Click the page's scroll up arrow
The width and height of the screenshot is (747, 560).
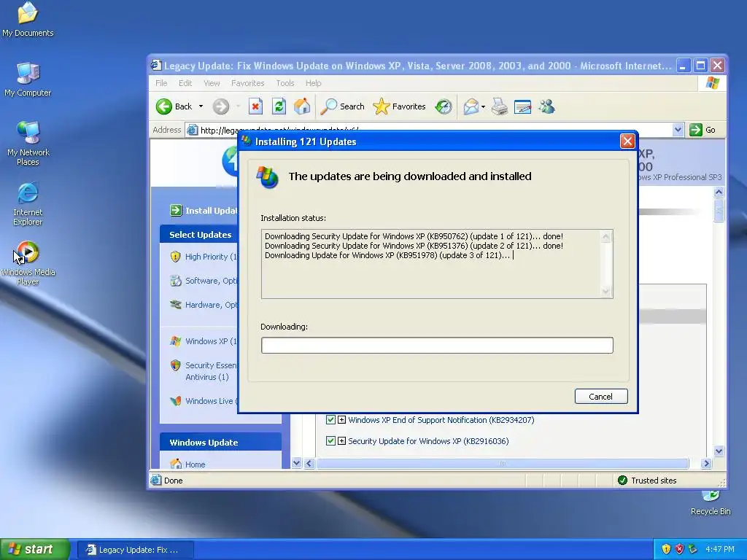[719, 192]
